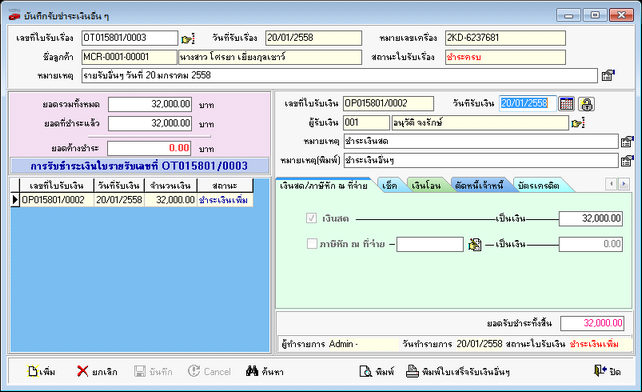The image size is (642, 392).
Task: Switch to the เงินโอน tab
Action: point(426,186)
